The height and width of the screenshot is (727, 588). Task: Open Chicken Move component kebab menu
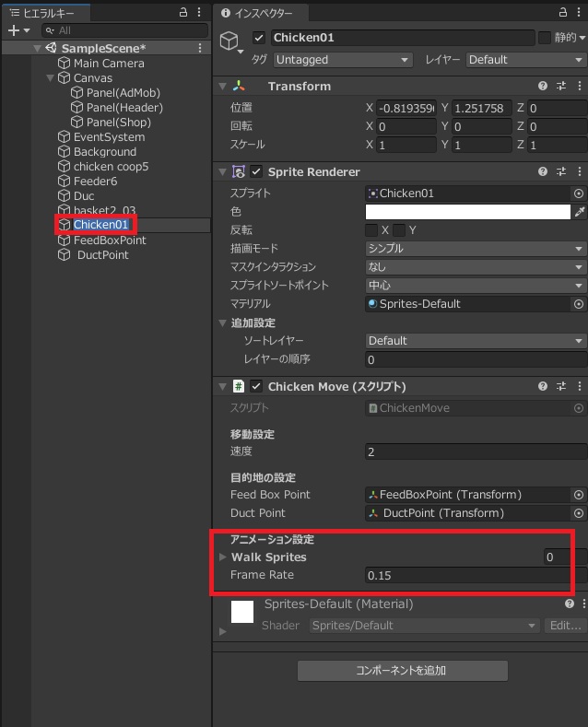579,386
